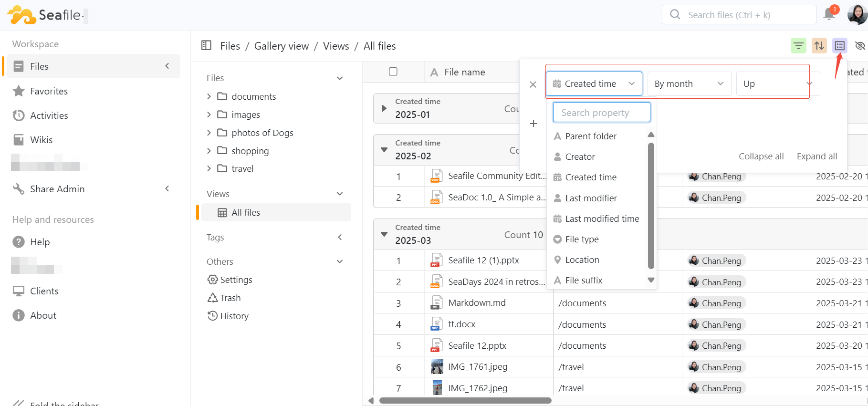The image size is (868, 406).
Task: Click the filter icon in toolbar
Action: [798, 46]
